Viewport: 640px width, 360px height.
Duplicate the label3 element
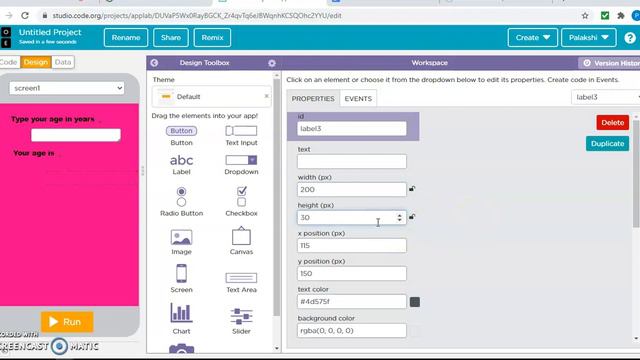[x=607, y=144]
